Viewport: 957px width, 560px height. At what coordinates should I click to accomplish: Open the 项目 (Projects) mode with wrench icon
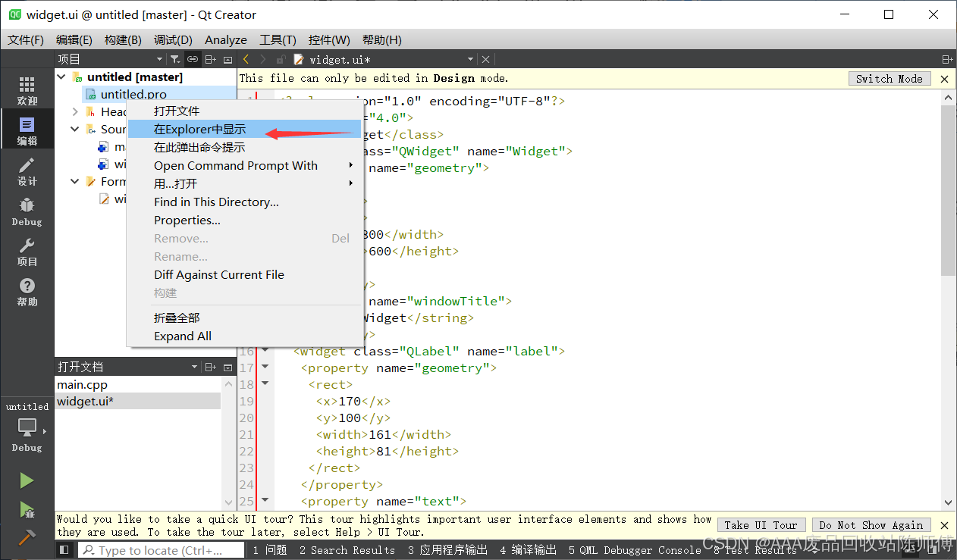click(27, 252)
